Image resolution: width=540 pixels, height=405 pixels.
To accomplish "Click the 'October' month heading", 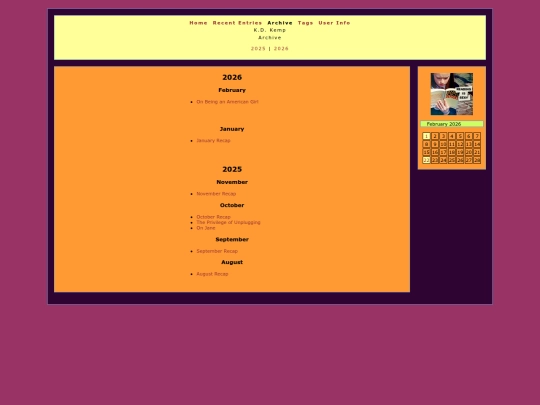I will 232,205.
